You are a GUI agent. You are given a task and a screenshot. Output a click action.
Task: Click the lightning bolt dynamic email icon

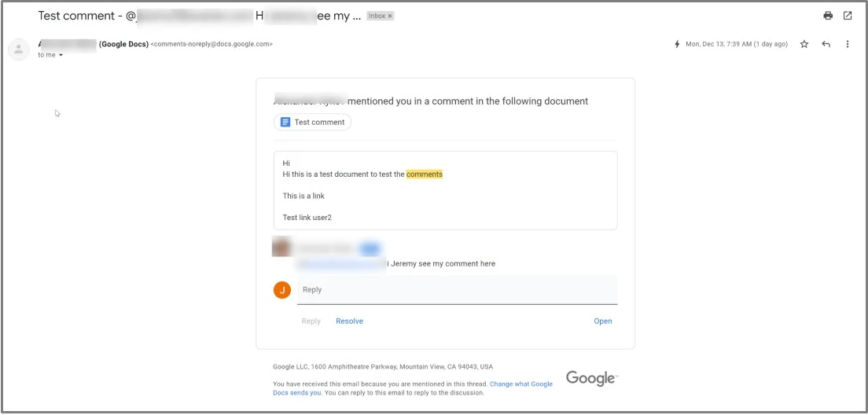676,44
